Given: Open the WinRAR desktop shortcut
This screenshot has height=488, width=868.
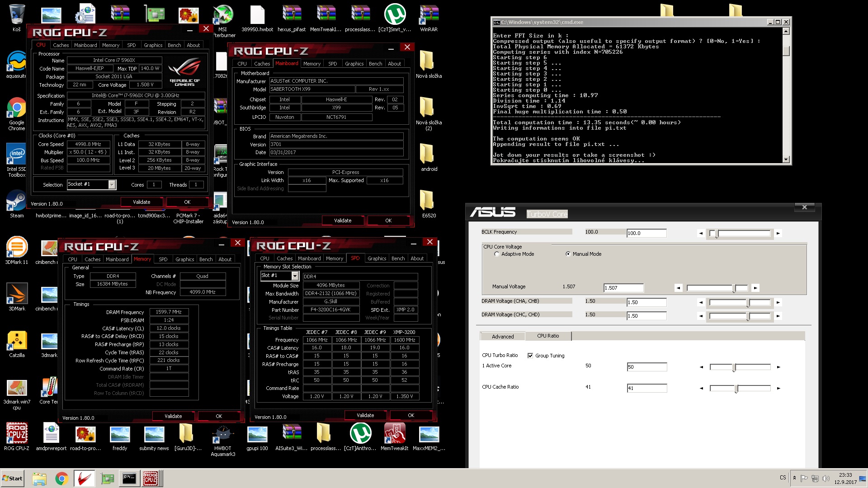Looking at the screenshot, I should [429, 18].
